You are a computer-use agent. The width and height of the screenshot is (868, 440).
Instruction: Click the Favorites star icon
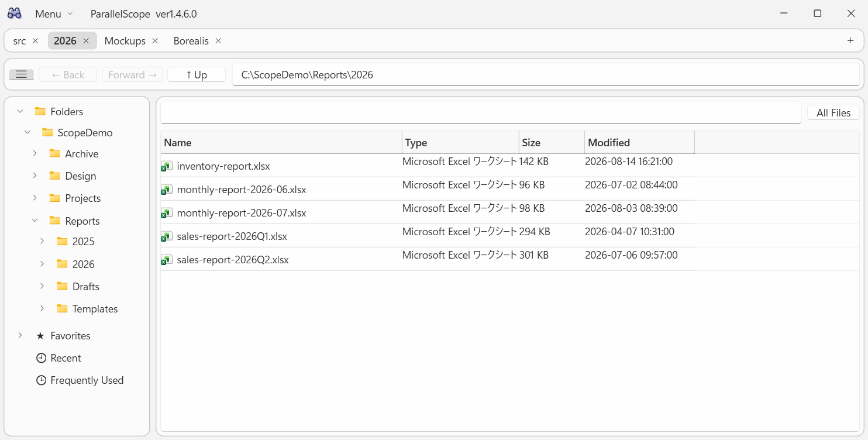[40, 336]
